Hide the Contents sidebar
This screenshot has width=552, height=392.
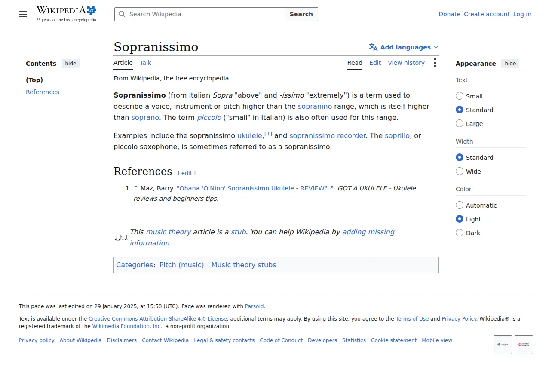coord(71,64)
